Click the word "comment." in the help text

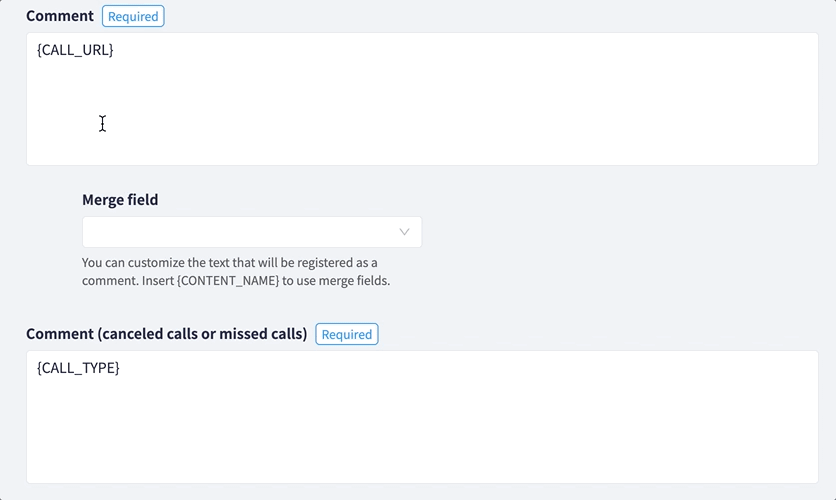[x=109, y=281]
